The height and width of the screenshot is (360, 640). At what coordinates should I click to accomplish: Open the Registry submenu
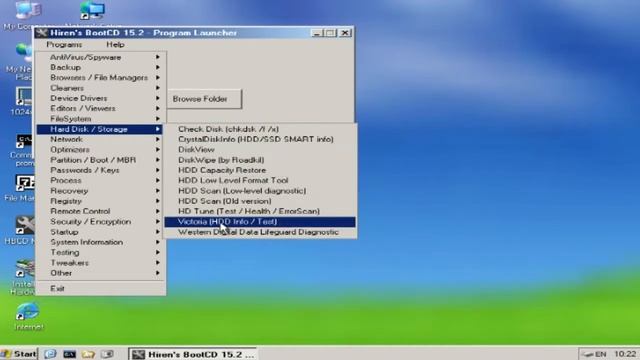(101, 201)
